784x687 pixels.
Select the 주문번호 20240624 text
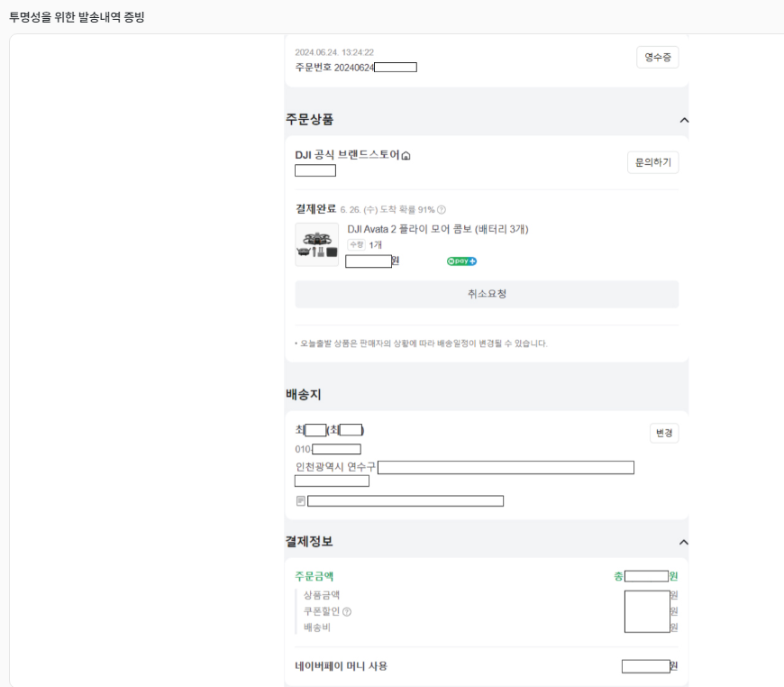click(x=334, y=68)
